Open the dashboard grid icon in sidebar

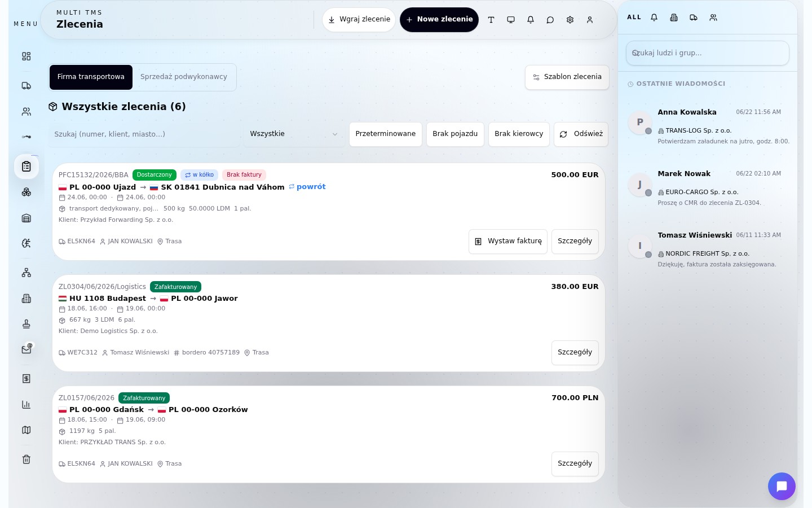click(26, 56)
